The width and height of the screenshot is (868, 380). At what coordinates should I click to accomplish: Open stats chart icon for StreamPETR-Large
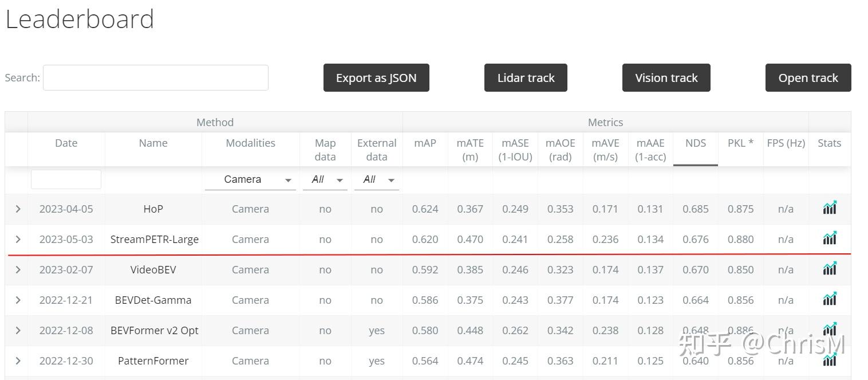829,238
